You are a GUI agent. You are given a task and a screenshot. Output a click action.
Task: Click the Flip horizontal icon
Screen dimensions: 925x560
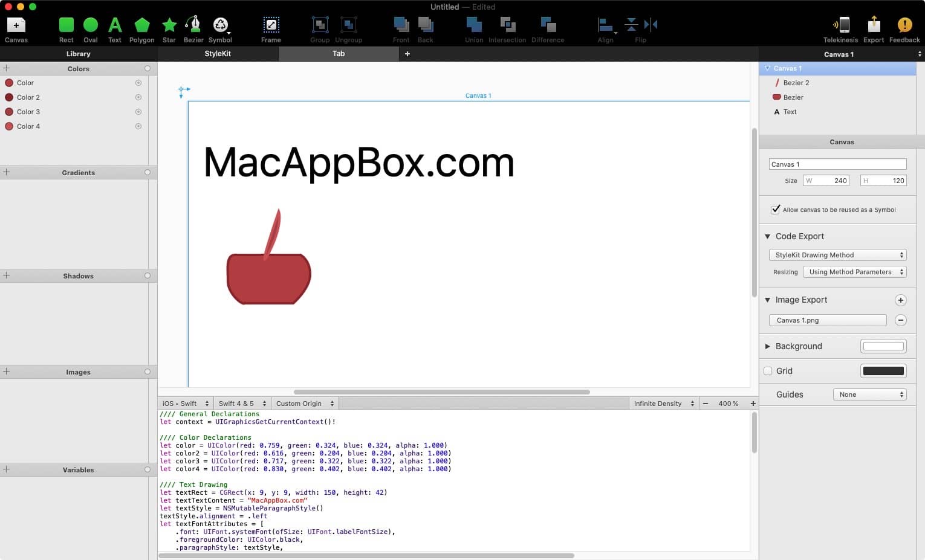pyautogui.click(x=651, y=25)
